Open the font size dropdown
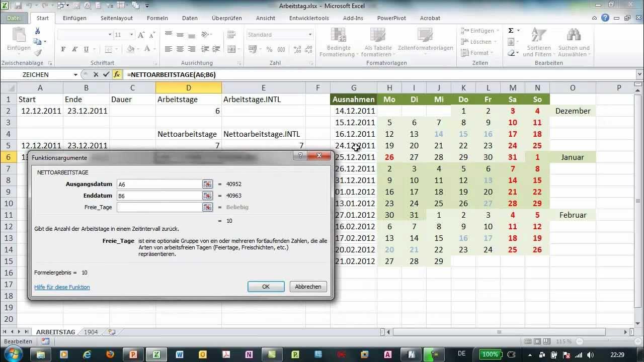The height and width of the screenshot is (362, 644). click(131, 35)
